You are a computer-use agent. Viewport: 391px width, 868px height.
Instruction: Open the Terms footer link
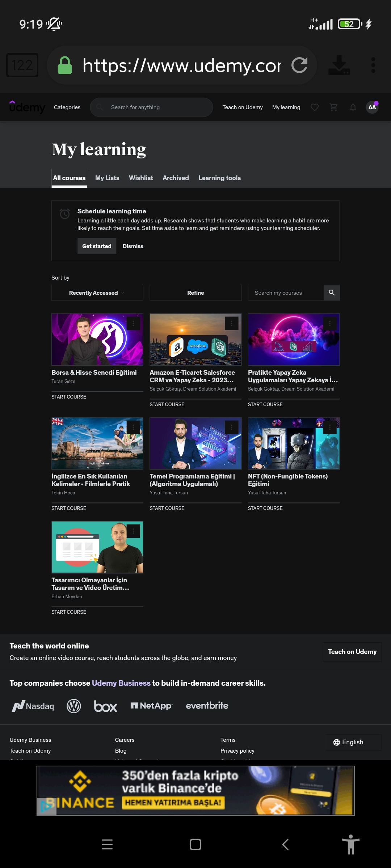coord(228,740)
